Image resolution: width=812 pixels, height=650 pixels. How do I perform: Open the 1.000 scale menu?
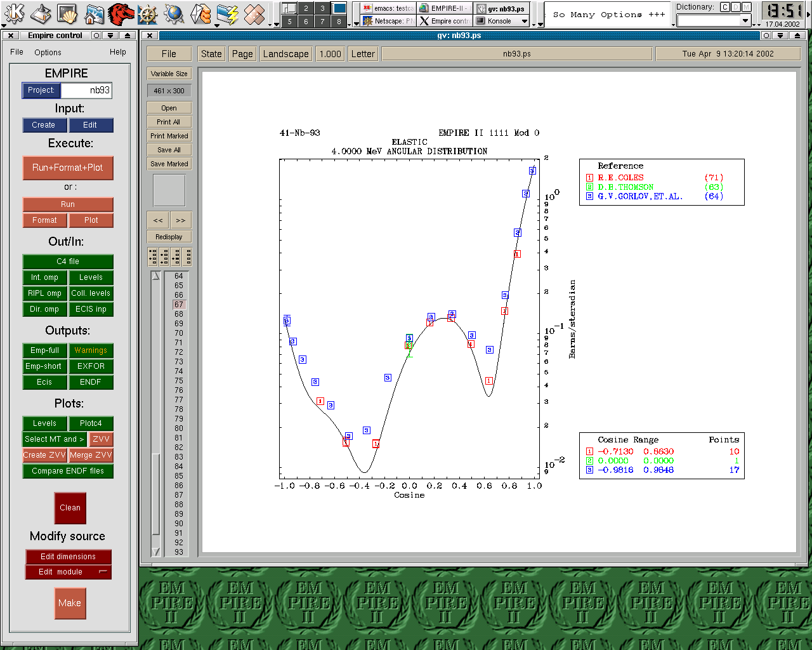[330, 54]
